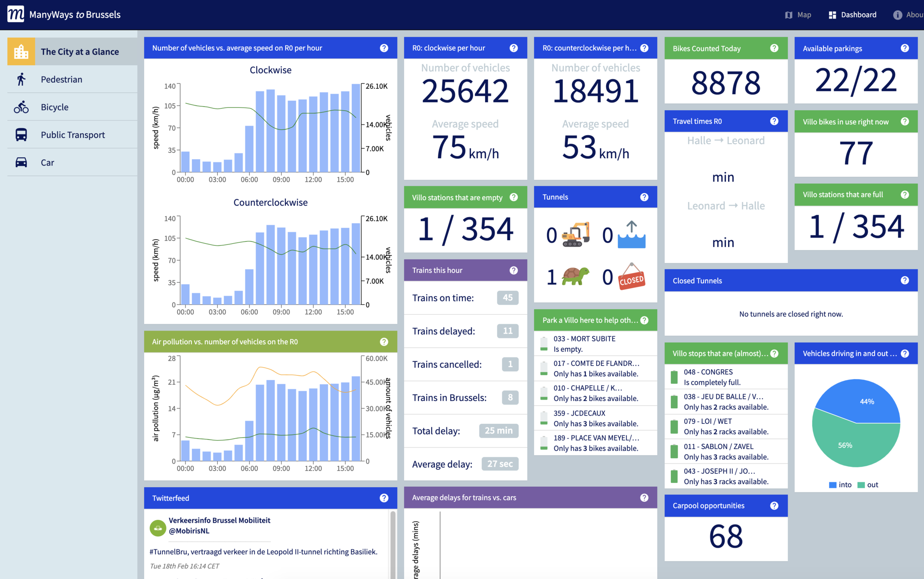Screen dimensions: 924x579
Task: Open help for Carpool opportunities
Action: pos(774,506)
